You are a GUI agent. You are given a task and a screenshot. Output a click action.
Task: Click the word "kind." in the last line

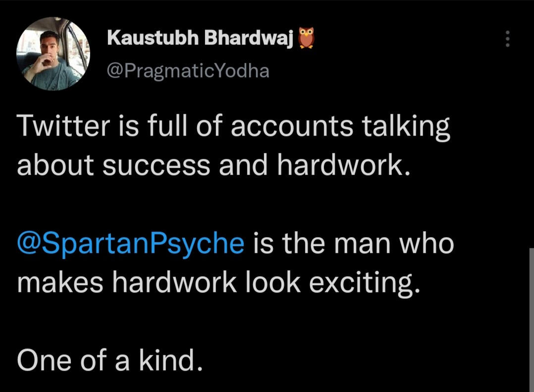pos(171,361)
